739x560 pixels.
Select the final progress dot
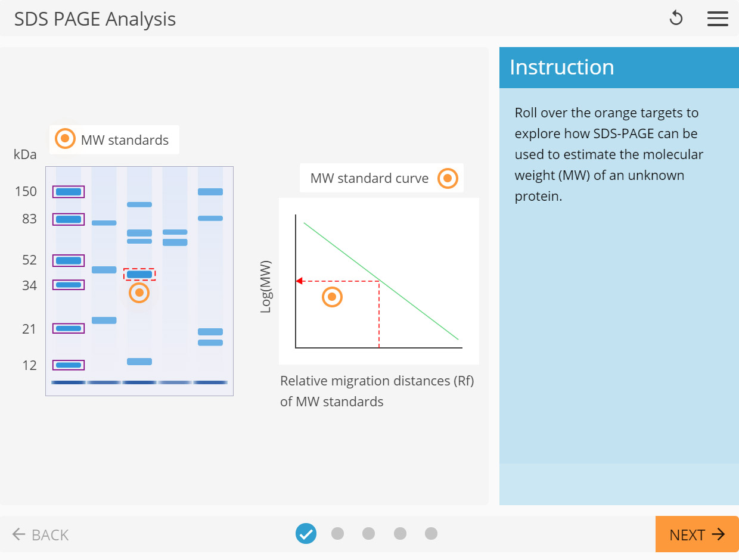(431, 534)
